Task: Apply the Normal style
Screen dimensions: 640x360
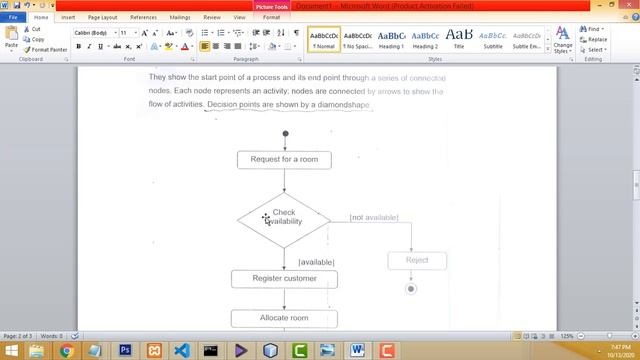Action: pyautogui.click(x=324, y=40)
